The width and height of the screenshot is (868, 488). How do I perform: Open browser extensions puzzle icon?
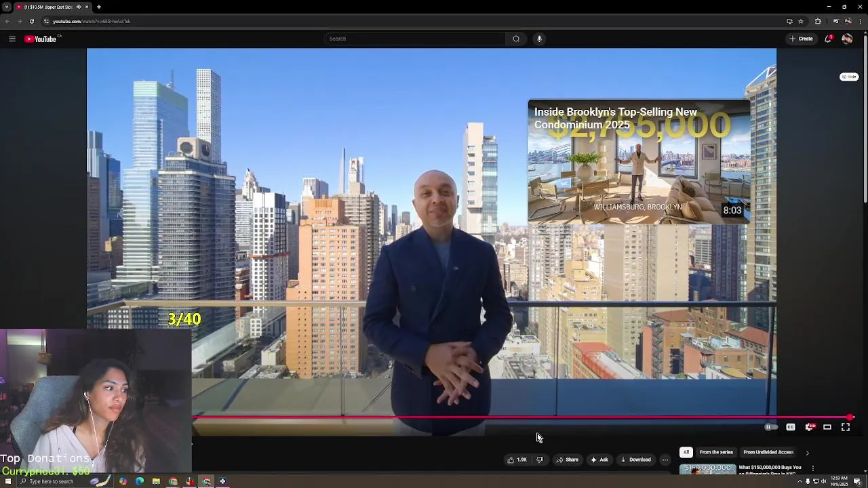(x=818, y=21)
